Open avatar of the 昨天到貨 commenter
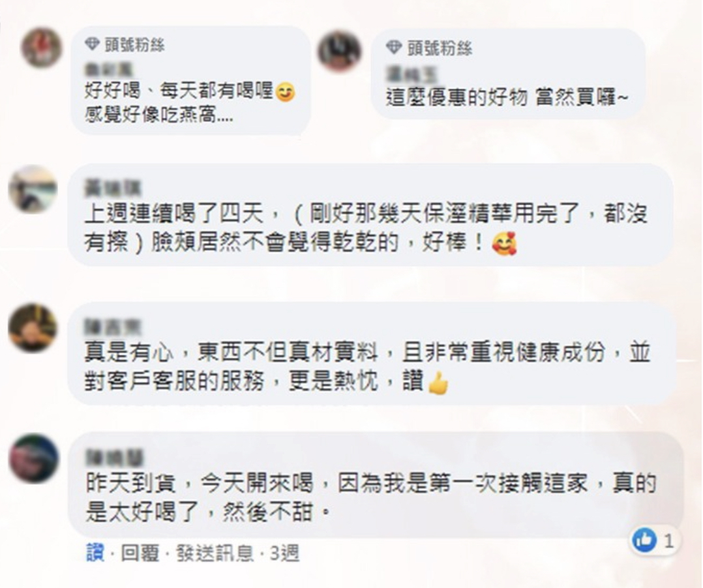This screenshot has width=703, height=588. 34,458
